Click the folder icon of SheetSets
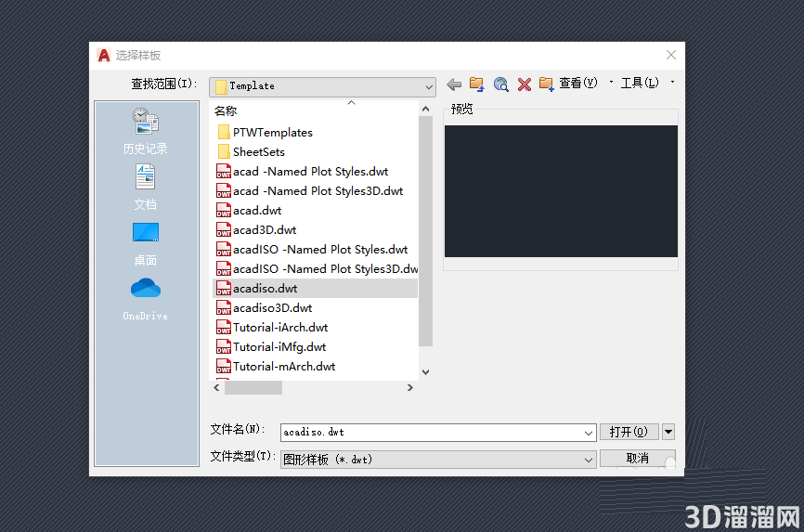Image resolution: width=804 pixels, height=532 pixels. pos(224,152)
